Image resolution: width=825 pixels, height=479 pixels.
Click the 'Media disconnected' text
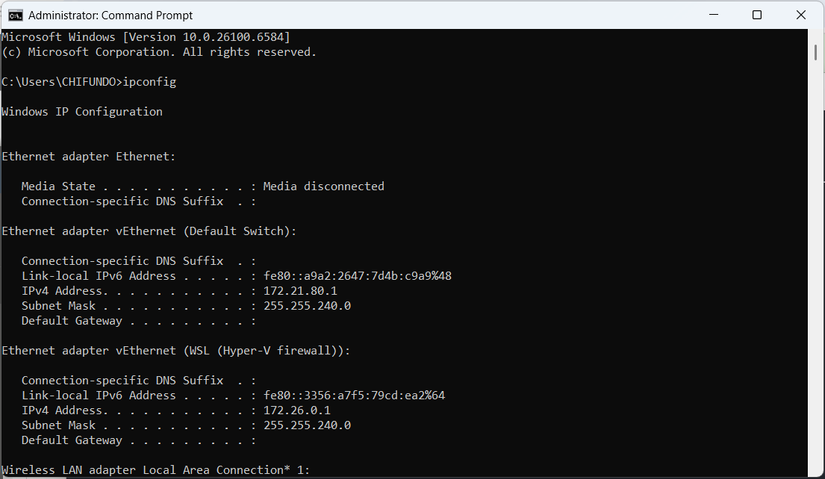coord(323,186)
